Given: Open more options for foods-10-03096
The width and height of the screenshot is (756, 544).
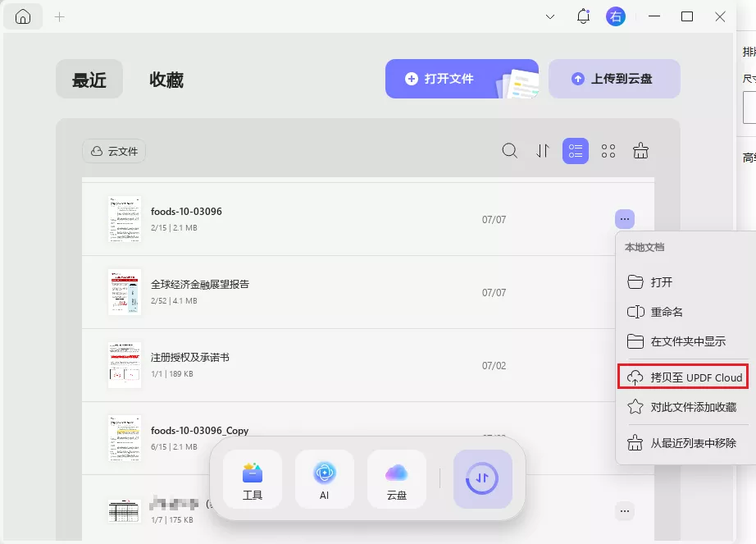Looking at the screenshot, I should pos(625,219).
